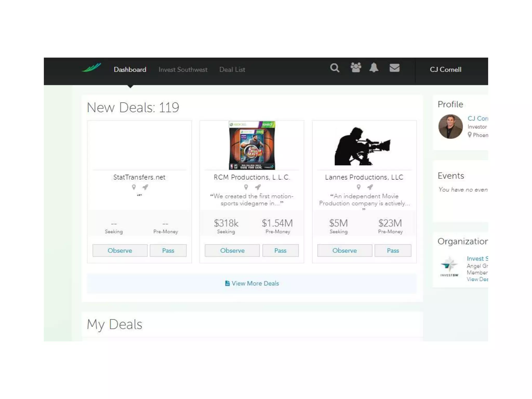The height and width of the screenshot is (399, 532).
Task: Click the search magnifier icon
Action: [335, 68]
